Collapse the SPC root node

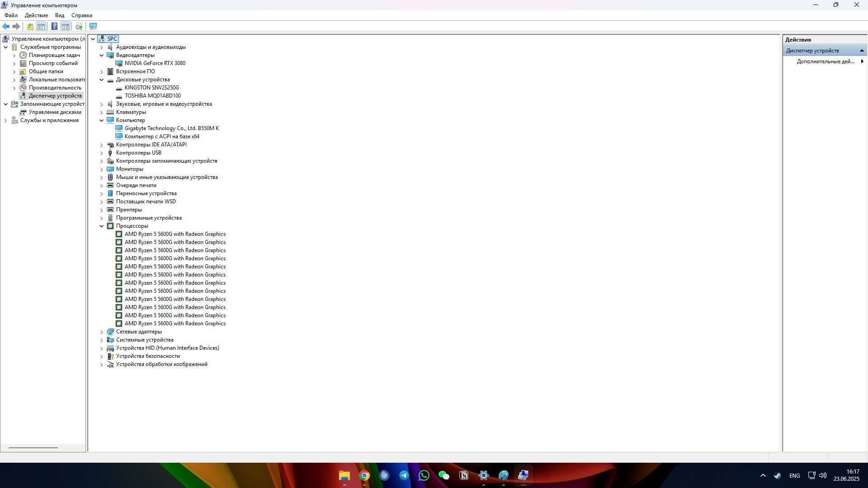pyautogui.click(x=93, y=39)
